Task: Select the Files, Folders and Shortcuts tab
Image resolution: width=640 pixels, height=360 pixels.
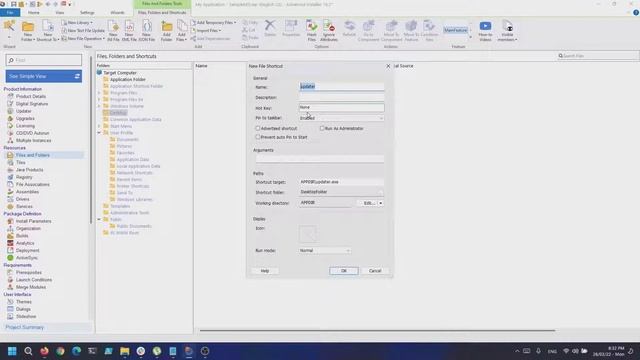Action: (x=162, y=13)
